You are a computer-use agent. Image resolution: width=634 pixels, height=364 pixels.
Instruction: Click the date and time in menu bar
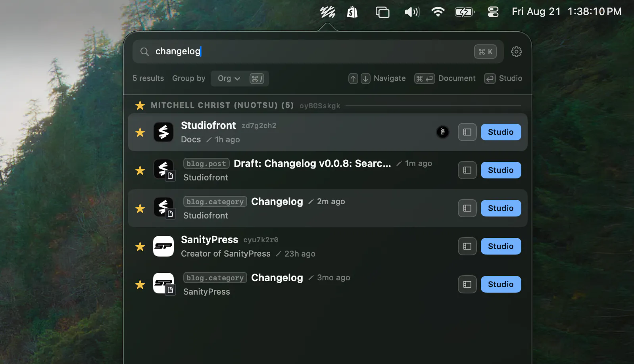coord(567,11)
